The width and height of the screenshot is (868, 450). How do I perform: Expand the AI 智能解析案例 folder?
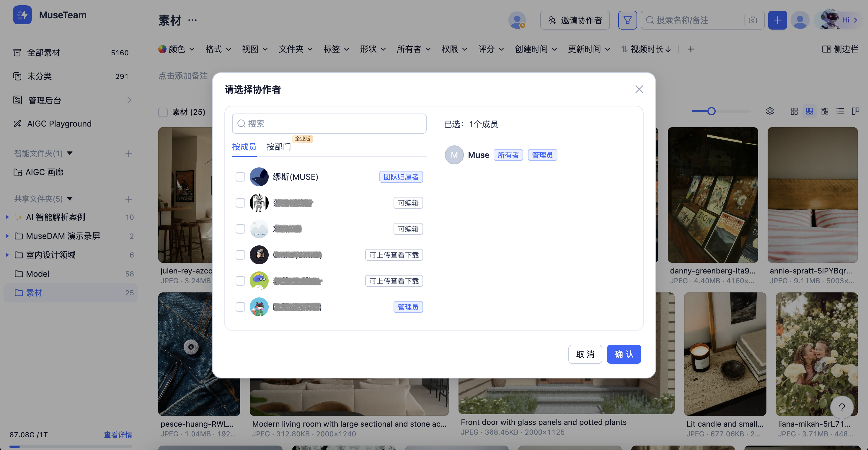7,217
